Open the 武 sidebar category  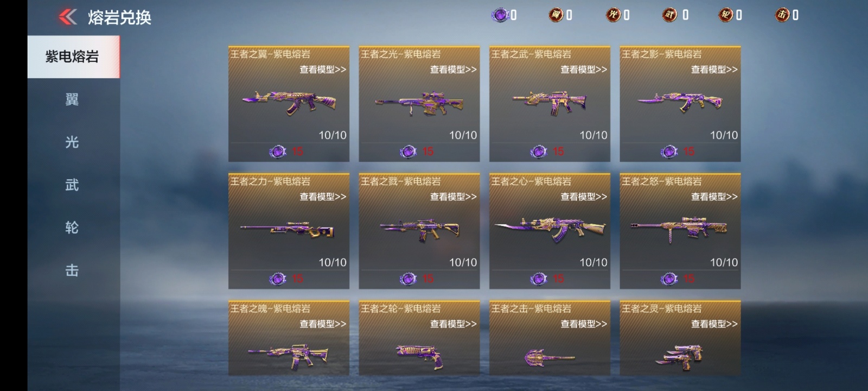tap(73, 185)
